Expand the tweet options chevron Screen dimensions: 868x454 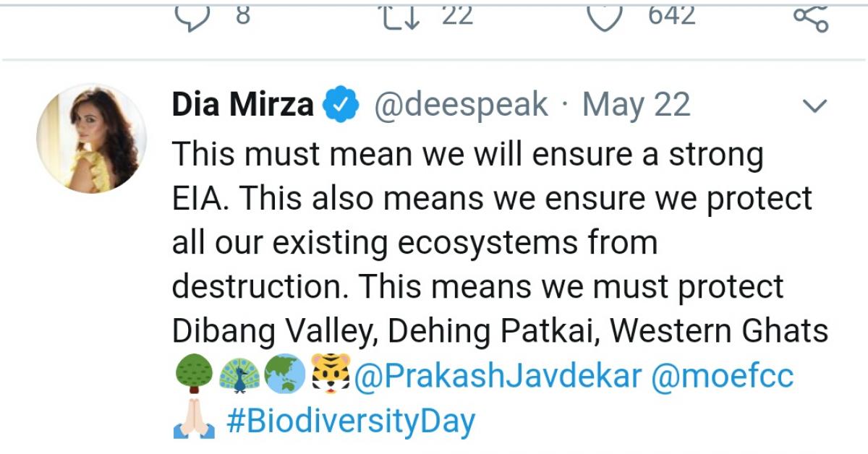[x=815, y=107]
